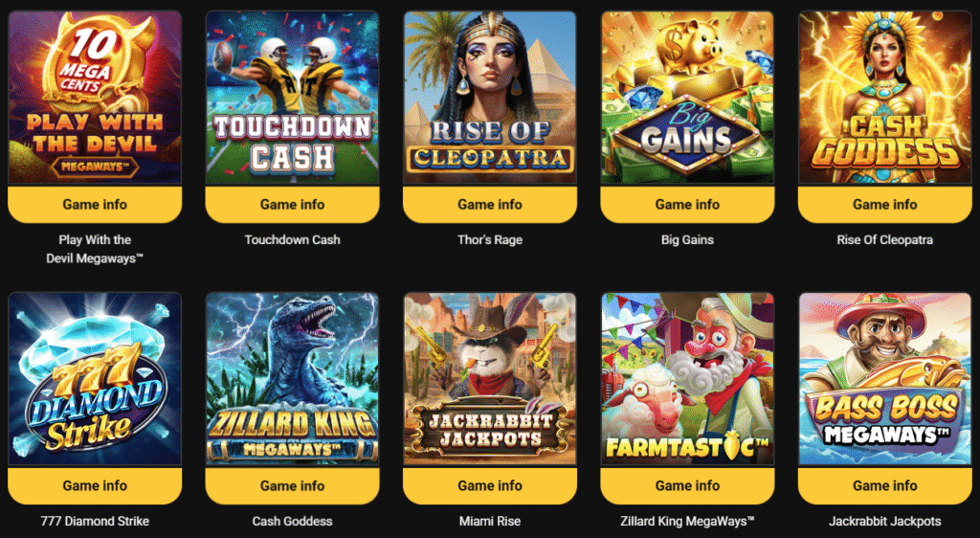This screenshot has height=538, width=980.
Task: Select the Rise of Cleopatra pharaoh artwork
Action: (x=490, y=98)
